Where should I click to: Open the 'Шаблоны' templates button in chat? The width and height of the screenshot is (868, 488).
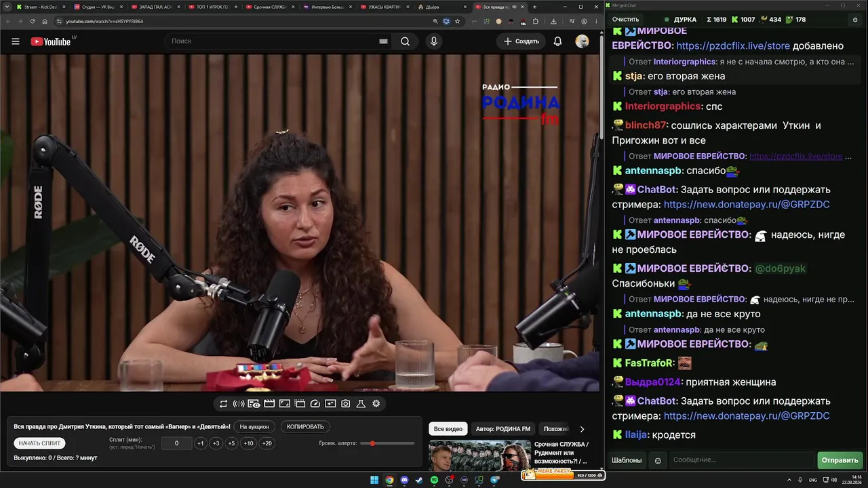click(x=627, y=460)
